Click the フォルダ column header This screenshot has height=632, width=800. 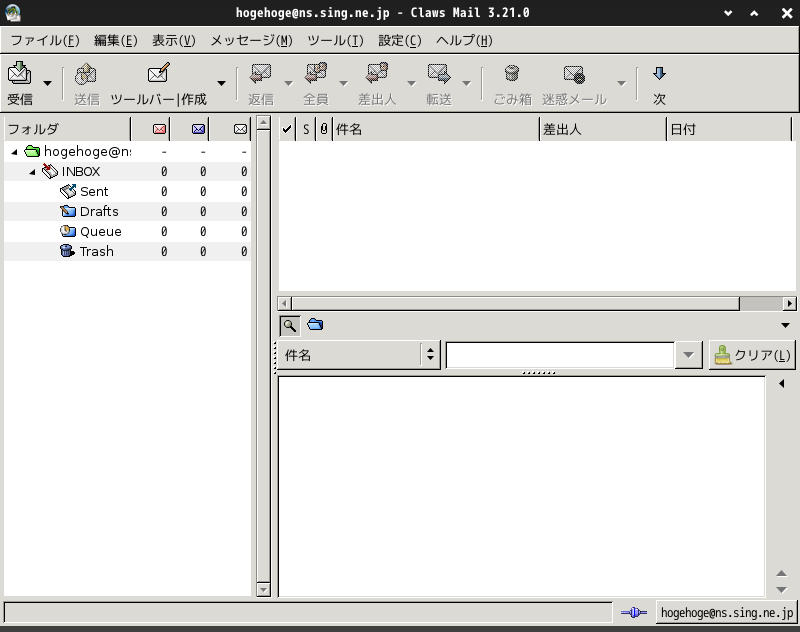[67, 129]
